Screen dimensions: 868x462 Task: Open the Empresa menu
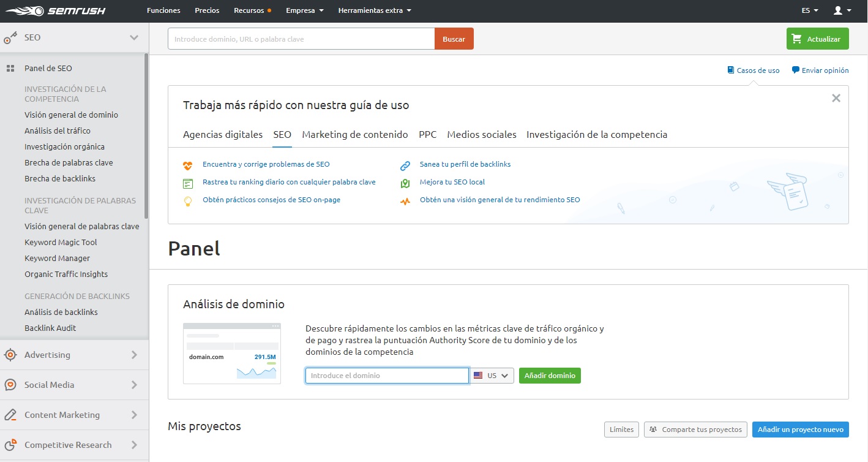305,10
